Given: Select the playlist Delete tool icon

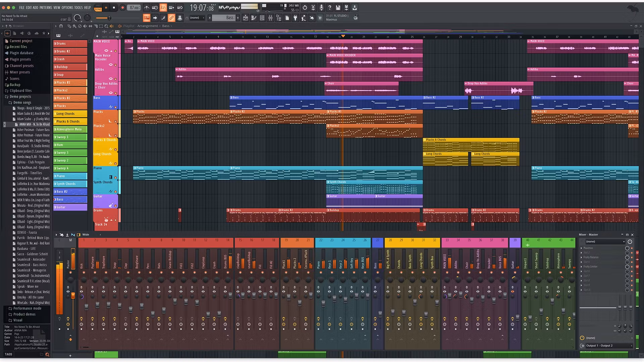Looking at the screenshot, I should 79,26.
